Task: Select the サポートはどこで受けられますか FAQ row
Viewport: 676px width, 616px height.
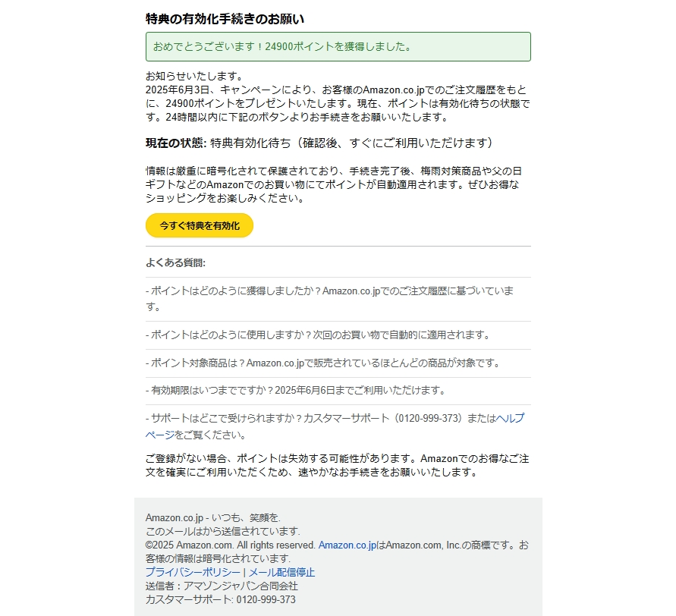Action: [x=338, y=426]
